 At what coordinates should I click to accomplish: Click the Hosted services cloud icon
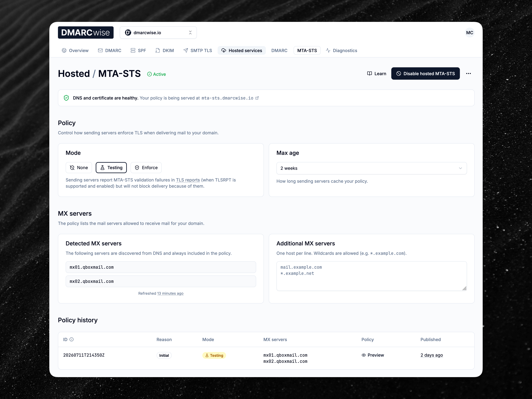tap(224, 51)
